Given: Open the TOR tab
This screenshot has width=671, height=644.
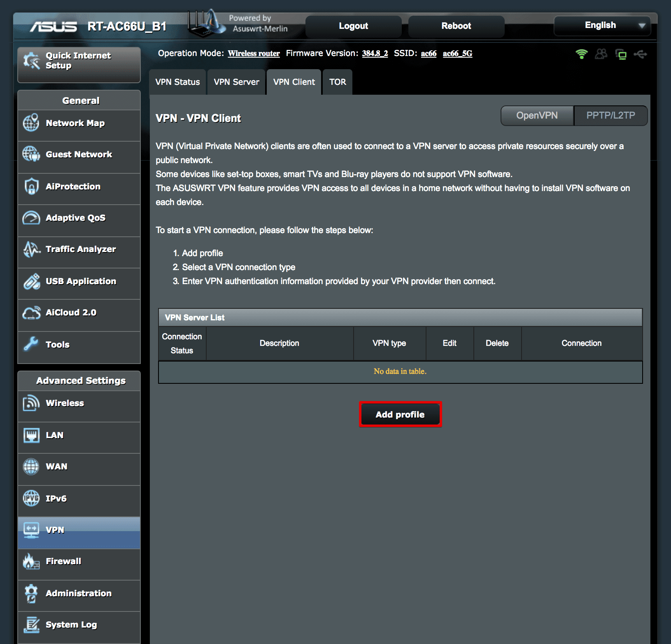Looking at the screenshot, I should (x=337, y=82).
